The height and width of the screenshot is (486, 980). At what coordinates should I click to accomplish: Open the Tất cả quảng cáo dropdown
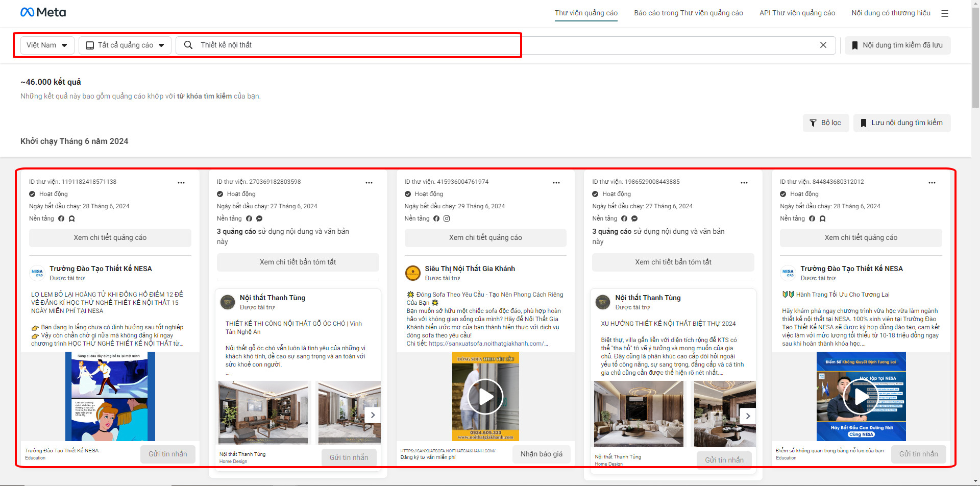click(125, 45)
